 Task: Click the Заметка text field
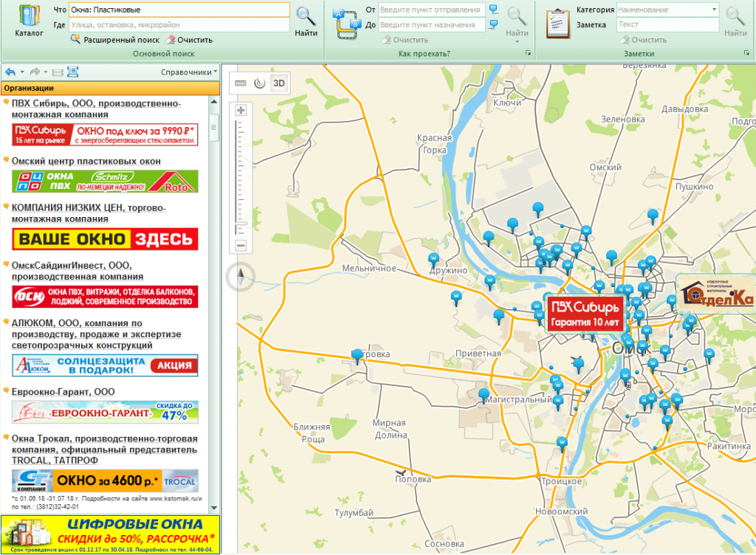(667, 24)
